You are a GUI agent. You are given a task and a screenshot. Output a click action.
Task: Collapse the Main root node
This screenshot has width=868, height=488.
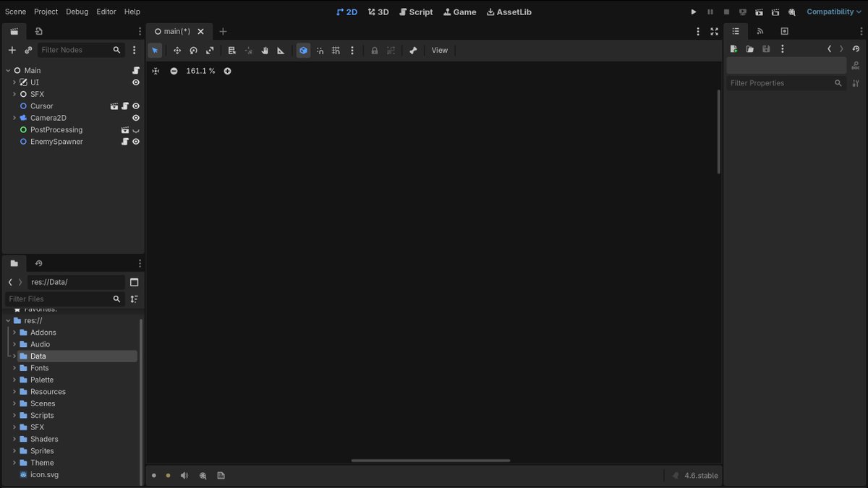(8, 70)
